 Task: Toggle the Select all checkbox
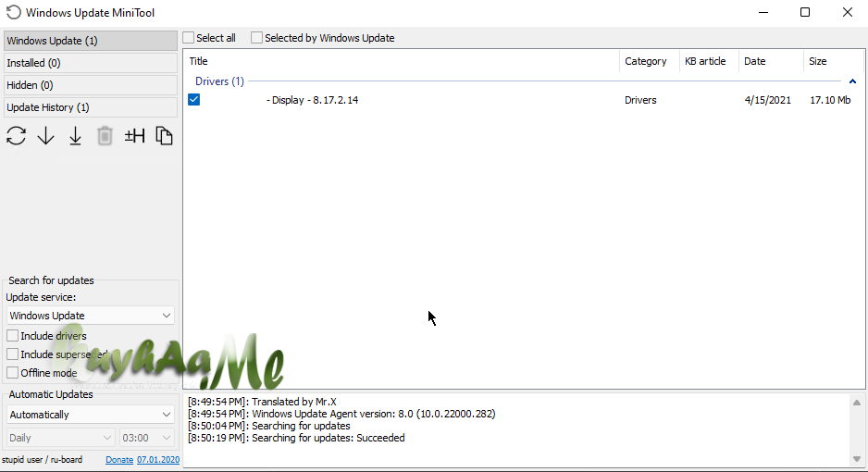pos(189,38)
